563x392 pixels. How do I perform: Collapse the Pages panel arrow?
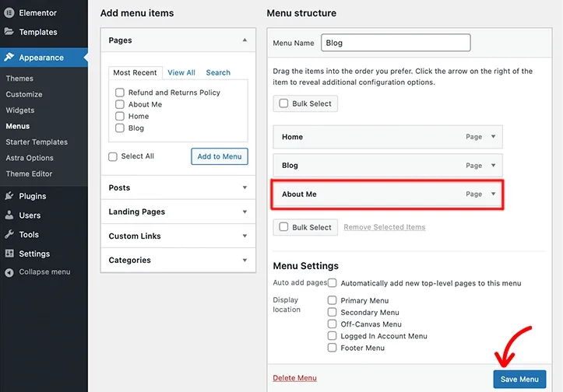point(245,40)
